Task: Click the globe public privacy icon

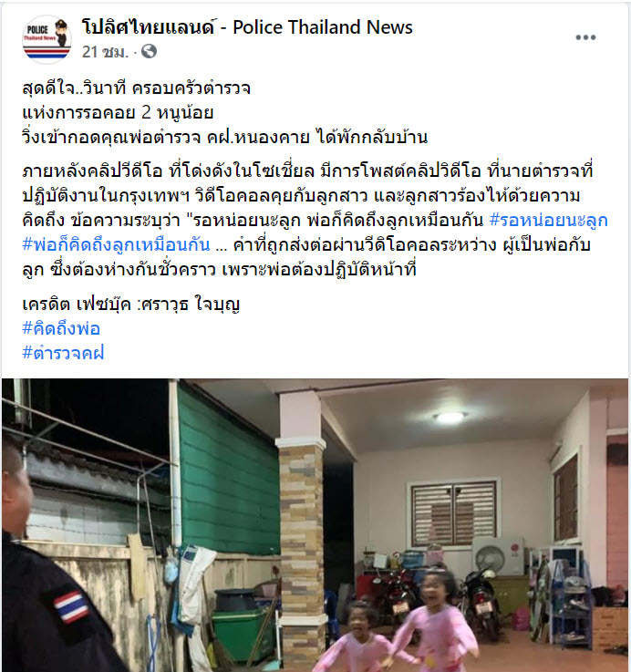Action: pos(149,51)
